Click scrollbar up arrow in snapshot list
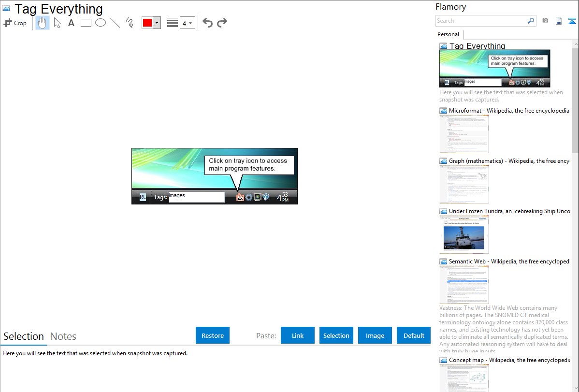The height and width of the screenshot is (392, 579). pyautogui.click(x=575, y=44)
